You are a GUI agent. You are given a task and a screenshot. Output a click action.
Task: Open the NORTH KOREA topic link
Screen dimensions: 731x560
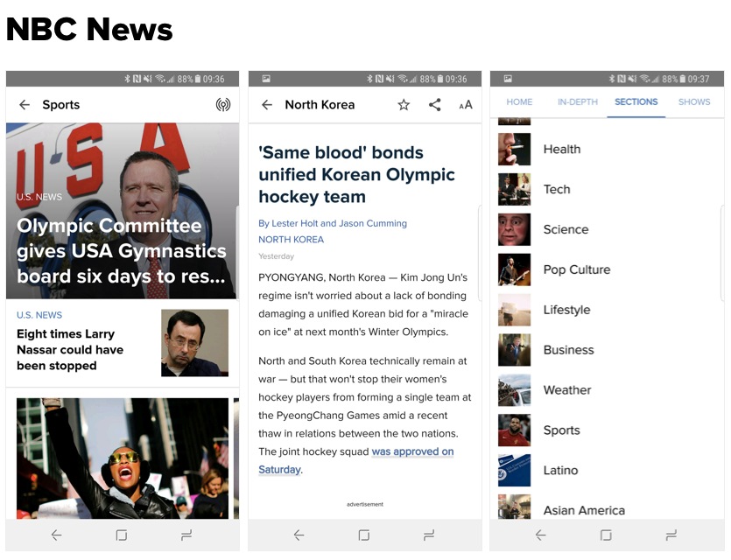pos(291,240)
